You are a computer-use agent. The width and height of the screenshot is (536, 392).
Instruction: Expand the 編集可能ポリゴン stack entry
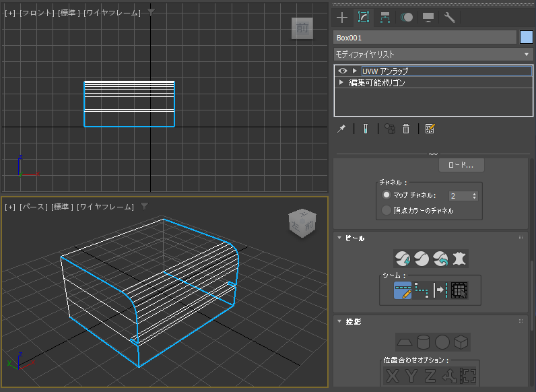[x=341, y=82]
